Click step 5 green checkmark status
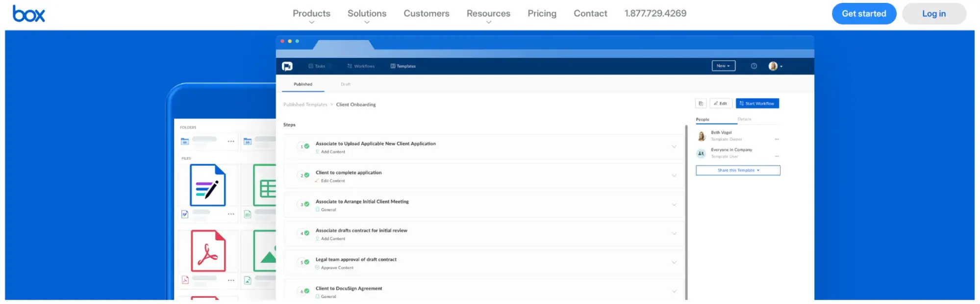This screenshot has height=304, width=980. point(307,262)
